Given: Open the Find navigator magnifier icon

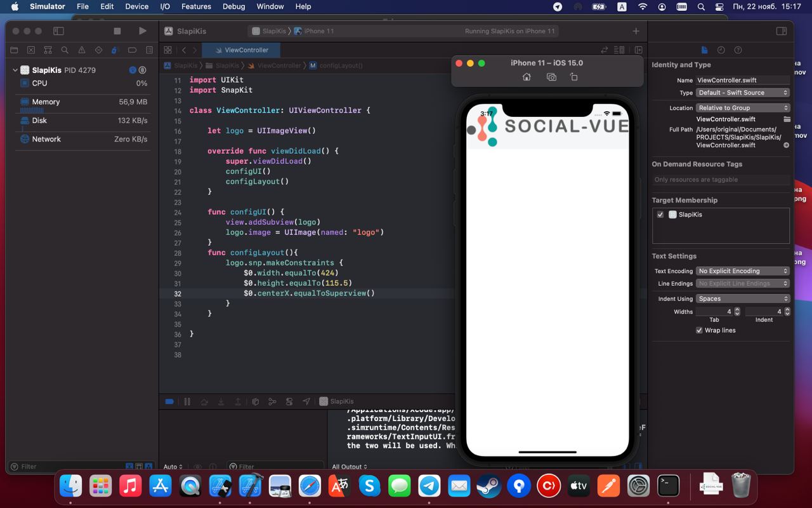Looking at the screenshot, I should click(65, 50).
